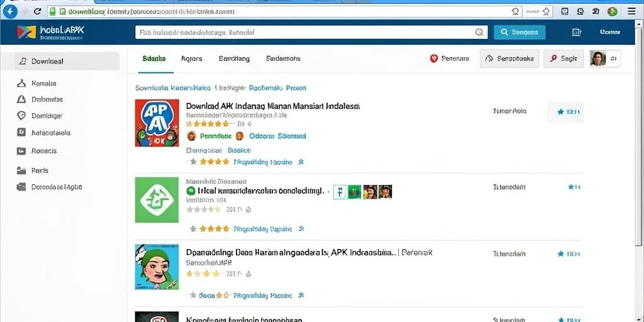
Task: Click the magnifier icon inside the search field
Action: click(479, 32)
